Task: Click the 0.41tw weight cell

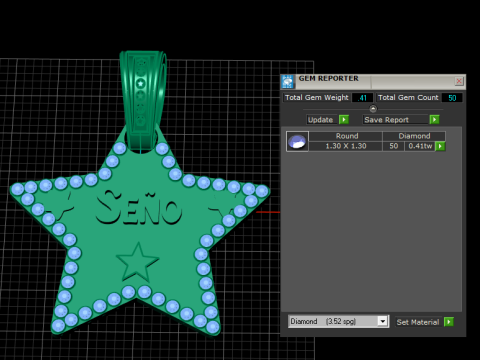Action: [x=420, y=146]
